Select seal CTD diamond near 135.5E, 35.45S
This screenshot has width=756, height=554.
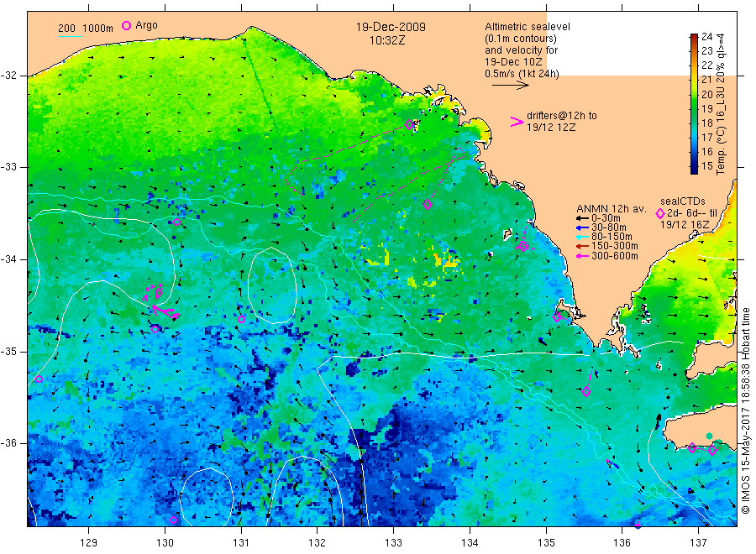[586, 392]
